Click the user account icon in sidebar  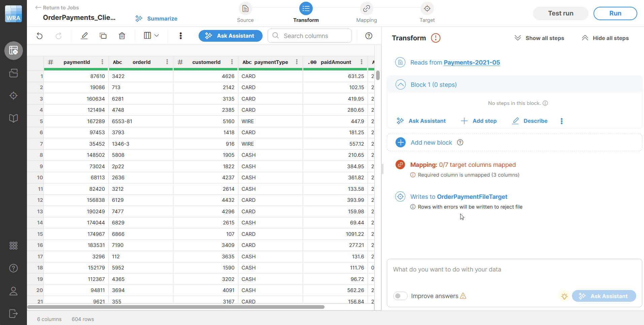[13, 291]
